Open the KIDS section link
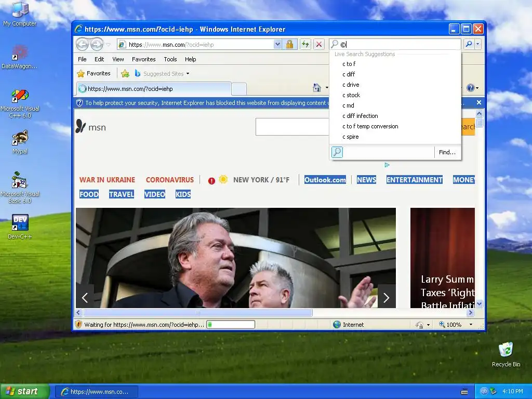The height and width of the screenshot is (399, 532). coord(183,194)
